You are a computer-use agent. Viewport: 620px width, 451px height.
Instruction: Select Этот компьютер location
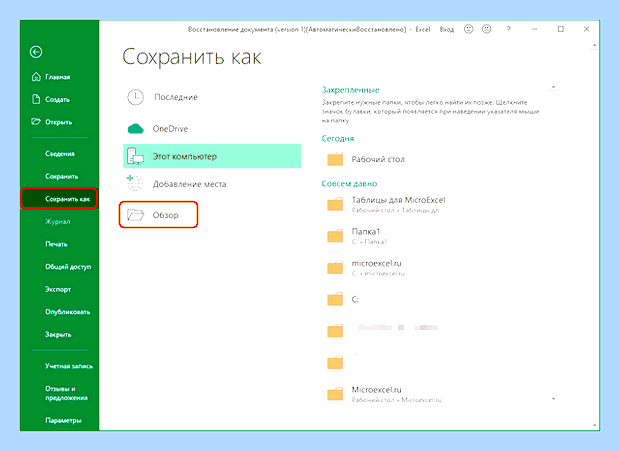[x=212, y=156]
